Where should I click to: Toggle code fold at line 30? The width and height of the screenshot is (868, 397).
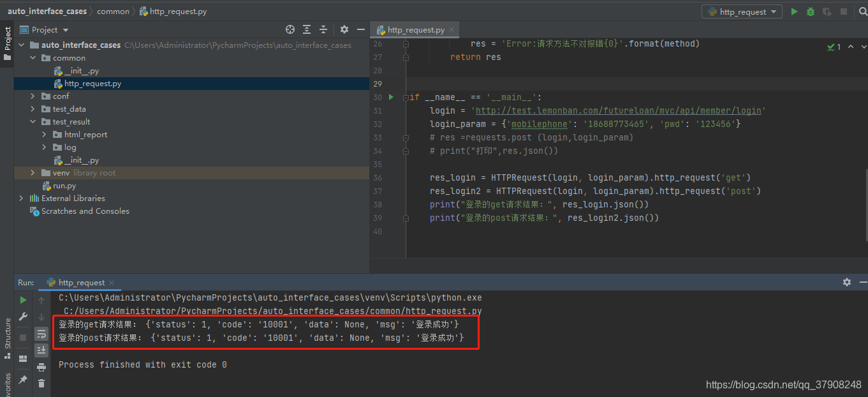pos(406,97)
